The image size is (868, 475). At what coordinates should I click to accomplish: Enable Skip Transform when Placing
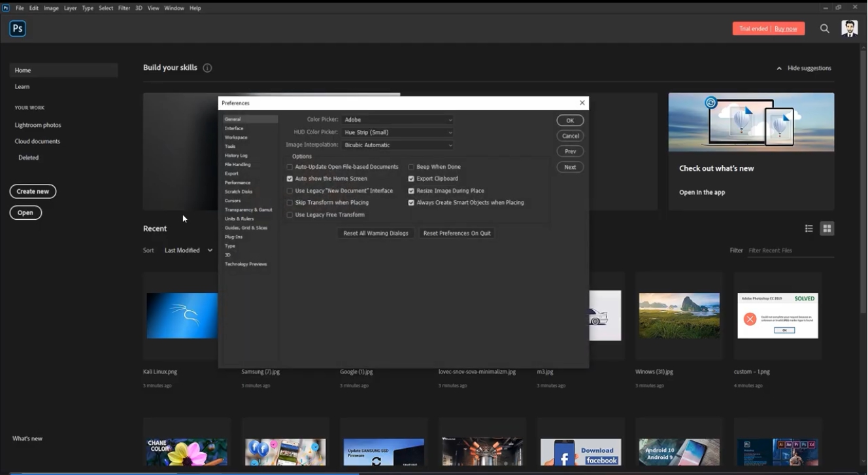290,203
